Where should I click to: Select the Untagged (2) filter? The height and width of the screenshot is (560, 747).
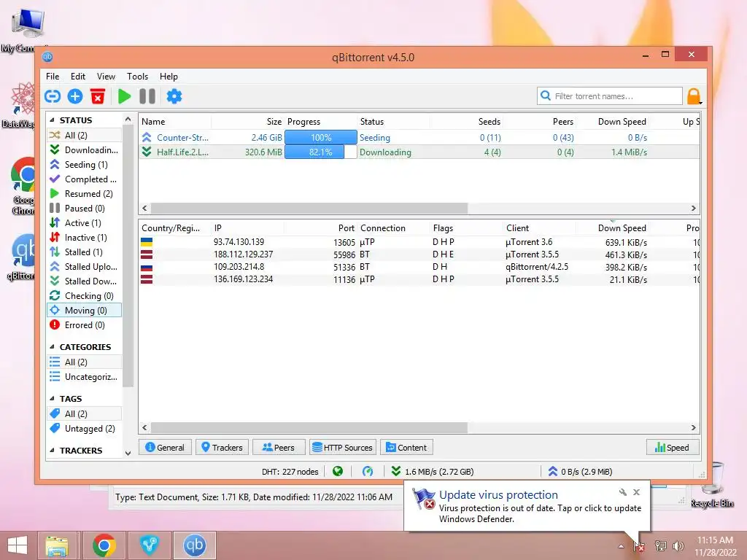(85, 429)
